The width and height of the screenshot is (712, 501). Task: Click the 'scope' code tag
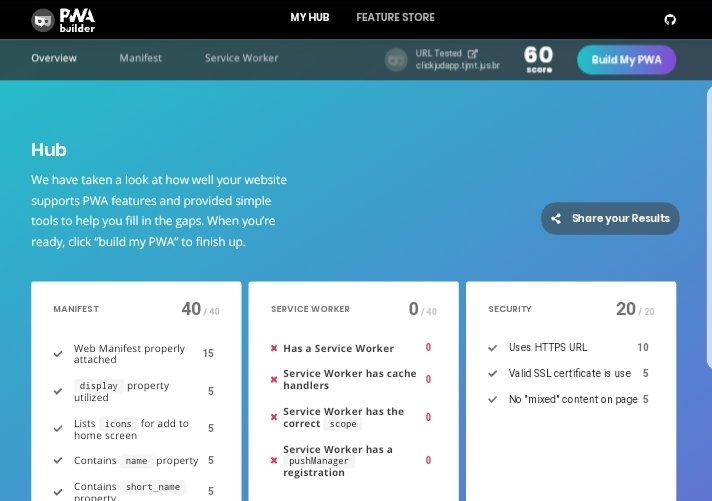tap(343, 424)
